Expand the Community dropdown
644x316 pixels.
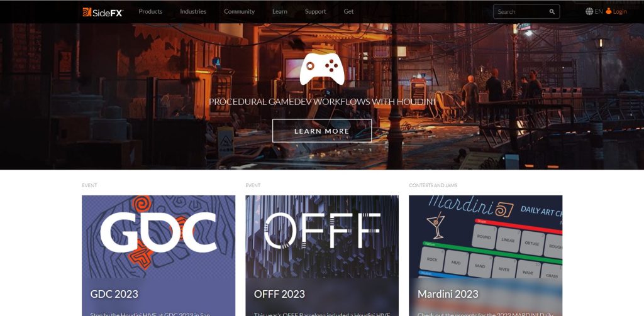(x=240, y=11)
